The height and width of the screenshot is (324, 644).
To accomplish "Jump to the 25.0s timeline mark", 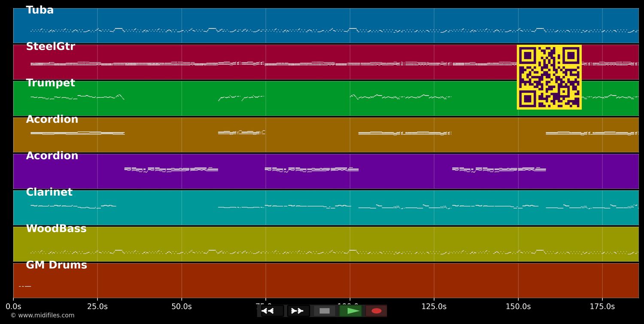I will point(97,306).
